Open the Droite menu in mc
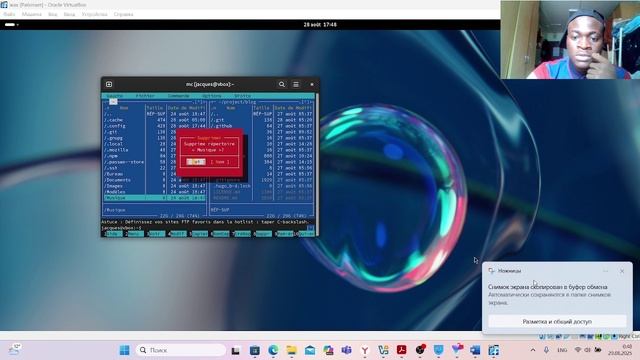Screen dimensions: 640x360 pyautogui.click(x=242, y=96)
